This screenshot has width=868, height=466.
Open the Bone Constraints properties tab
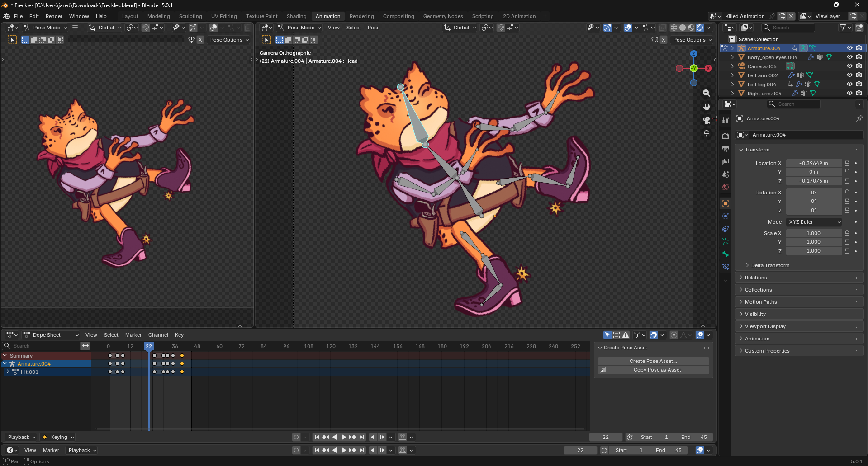click(x=726, y=267)
